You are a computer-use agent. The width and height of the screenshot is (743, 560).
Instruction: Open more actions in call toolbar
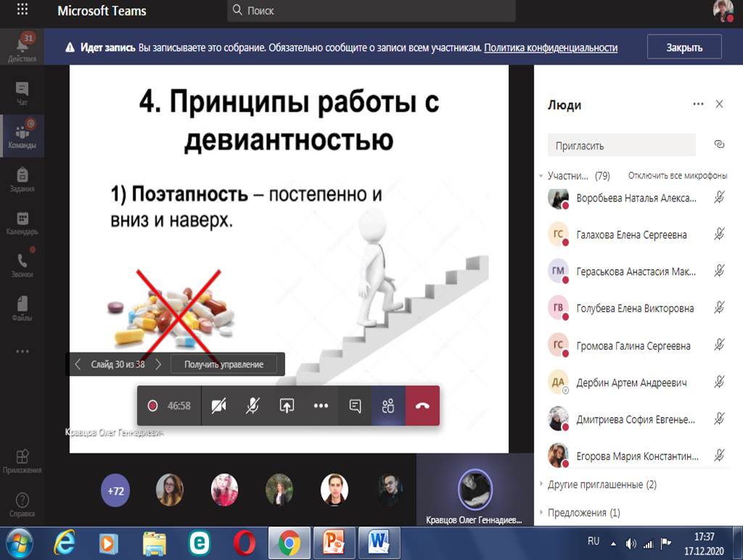(321, 405)
